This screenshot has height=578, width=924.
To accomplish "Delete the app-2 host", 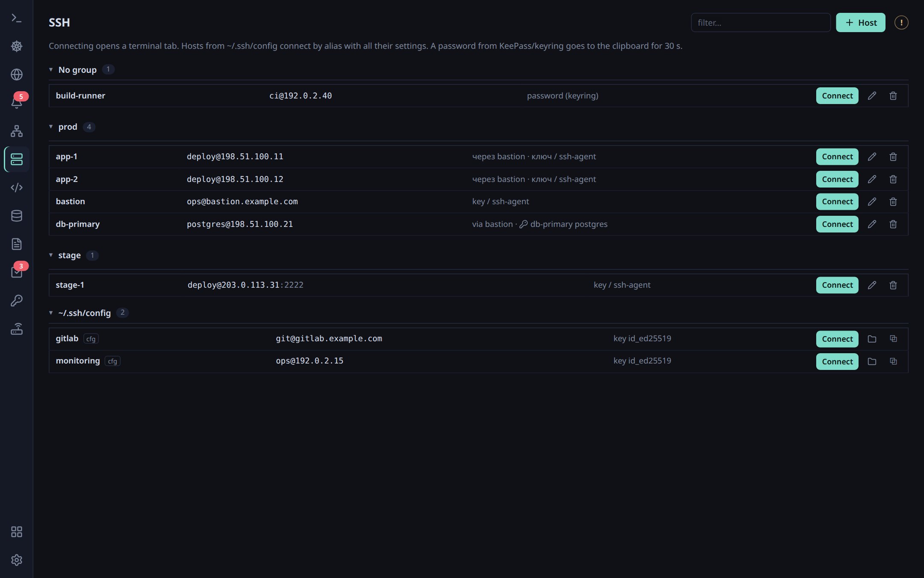I will click(x=893, y=179).
